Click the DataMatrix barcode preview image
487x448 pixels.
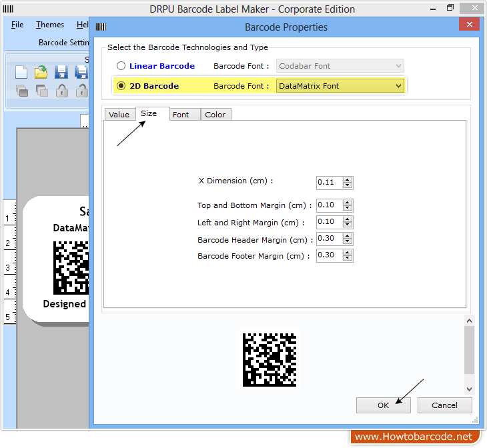click(270, 360)
